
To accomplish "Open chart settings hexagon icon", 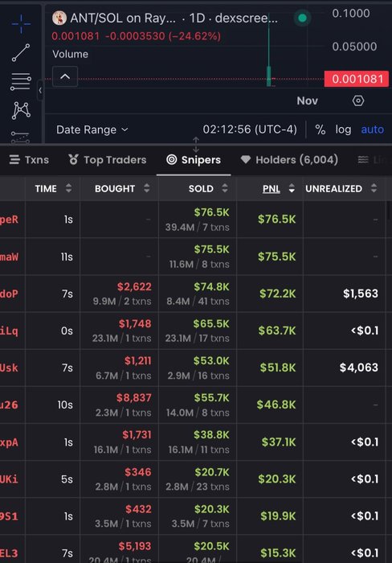I will [358, 101].
